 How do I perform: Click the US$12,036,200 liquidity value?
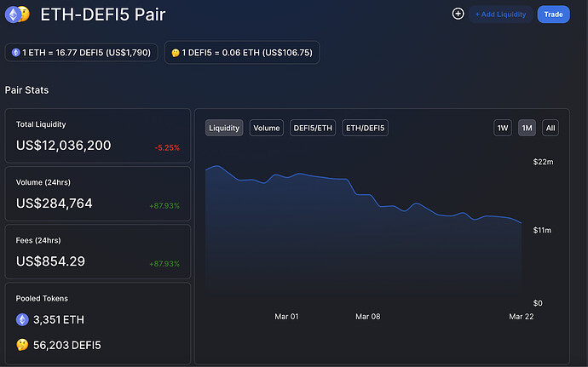[x=63, y=145]
